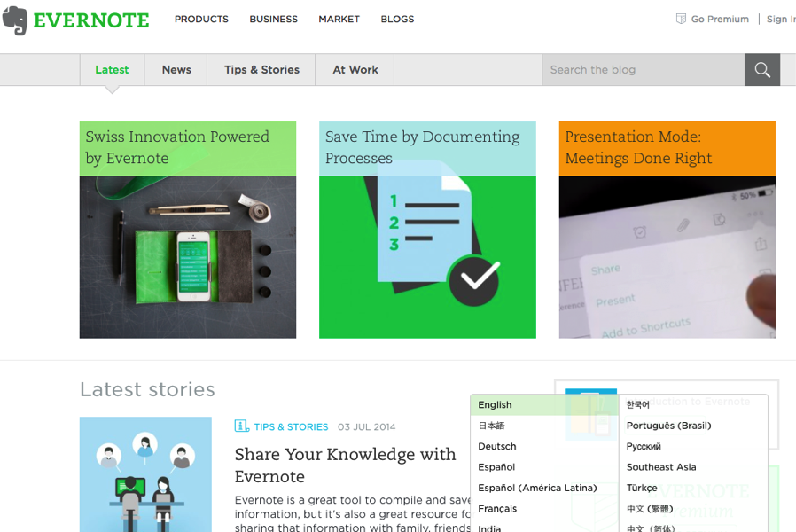Go to the MARKET page
Image resolution: width=796 pixels, height=532 pixels.
[x=339, y=19]
